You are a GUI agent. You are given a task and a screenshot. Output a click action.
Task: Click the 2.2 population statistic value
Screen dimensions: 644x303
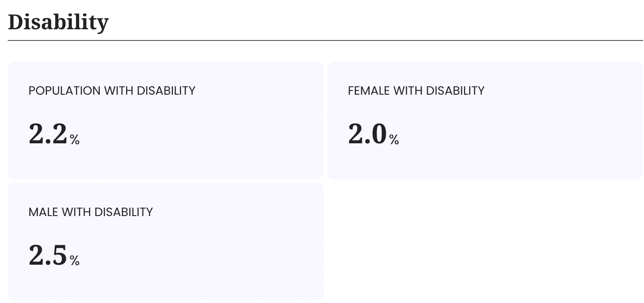[x=48, y=134]
